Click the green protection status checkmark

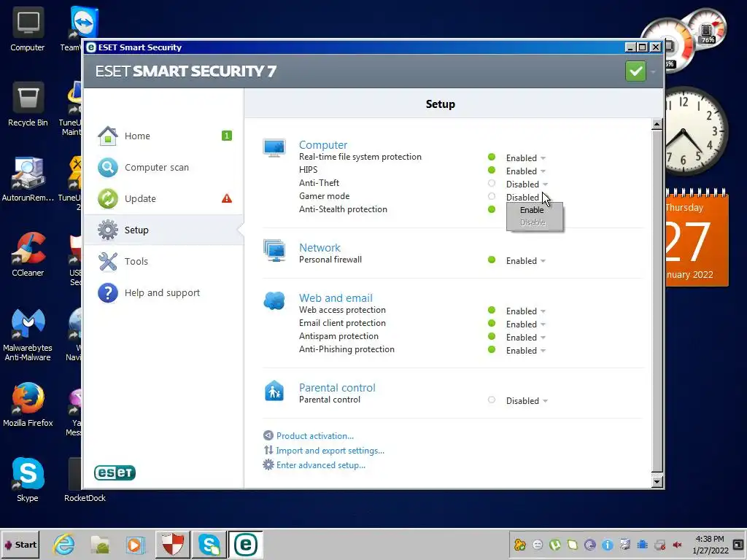coord(635,71)
